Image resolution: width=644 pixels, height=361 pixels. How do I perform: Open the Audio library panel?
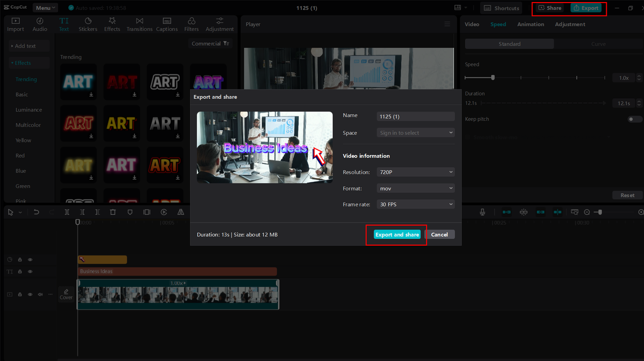pyautogui.click(x=40, y=25)
